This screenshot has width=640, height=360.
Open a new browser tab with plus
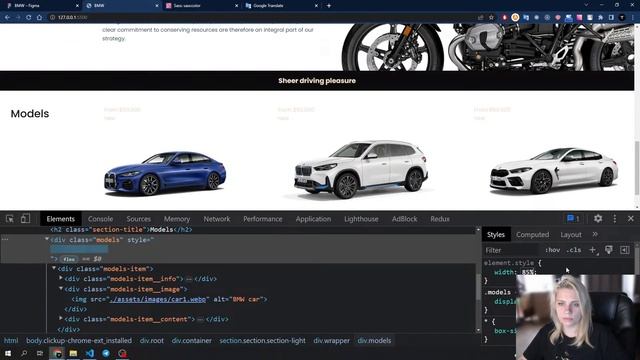click(329, 6)
